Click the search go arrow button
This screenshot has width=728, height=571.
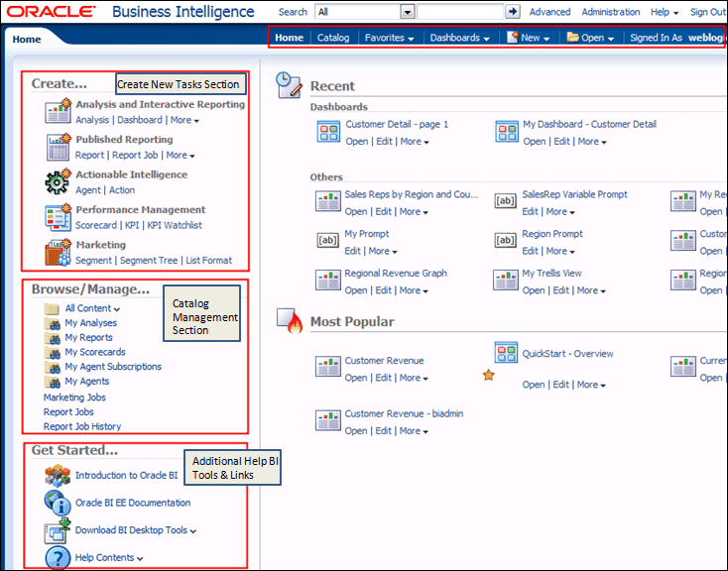pos(513,12)
